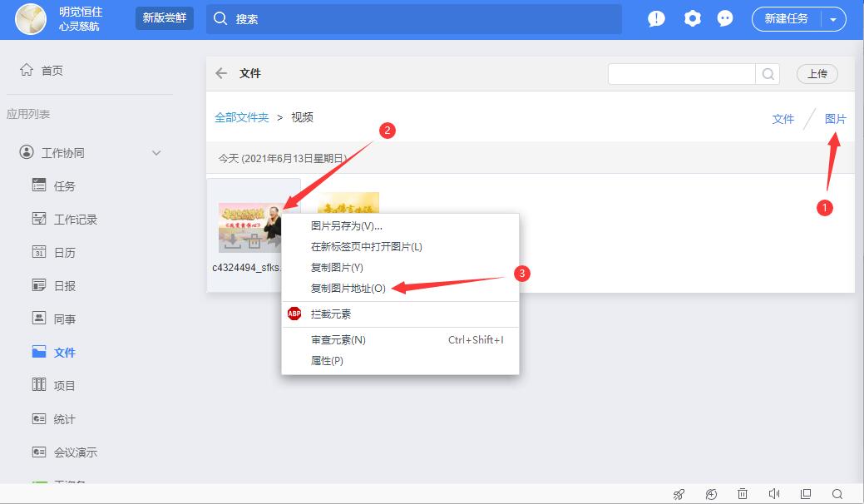This screenshot has width=864, height=504.
Task: Switch to the 文件 view tab
Action: [x=783, y=119]
